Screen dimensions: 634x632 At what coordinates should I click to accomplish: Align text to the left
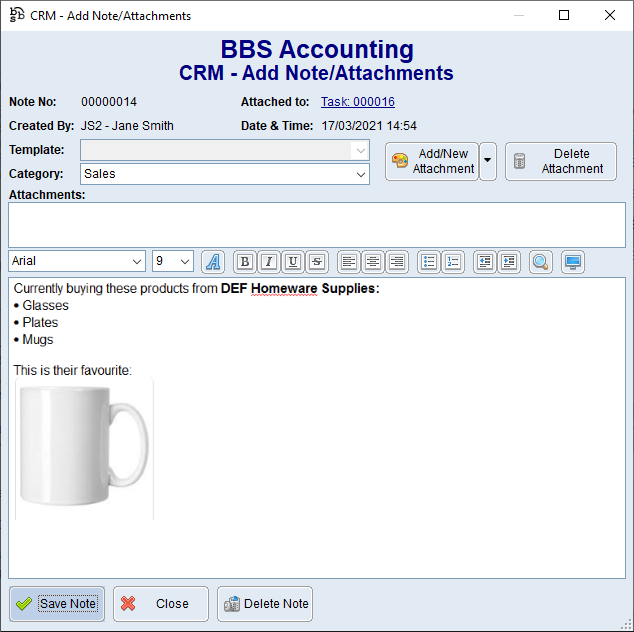348,261
